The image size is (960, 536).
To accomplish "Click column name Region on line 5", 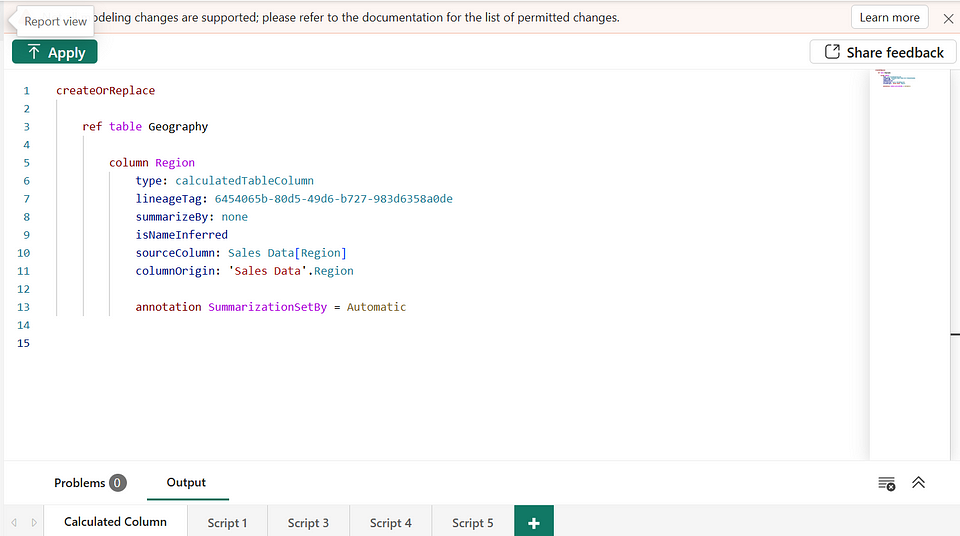I will [x=175, y=162].
